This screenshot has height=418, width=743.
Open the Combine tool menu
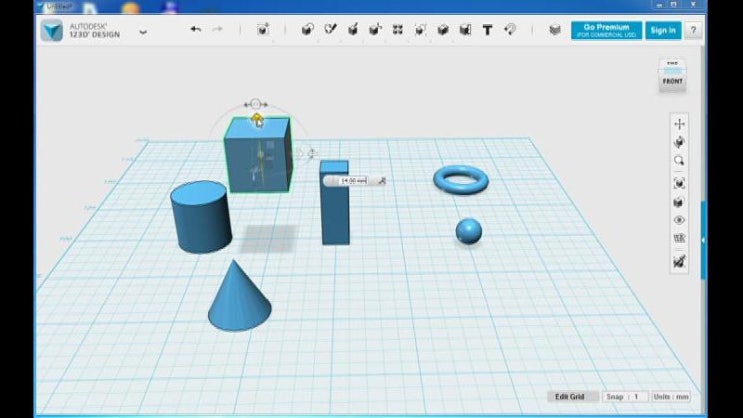(443, 30)
